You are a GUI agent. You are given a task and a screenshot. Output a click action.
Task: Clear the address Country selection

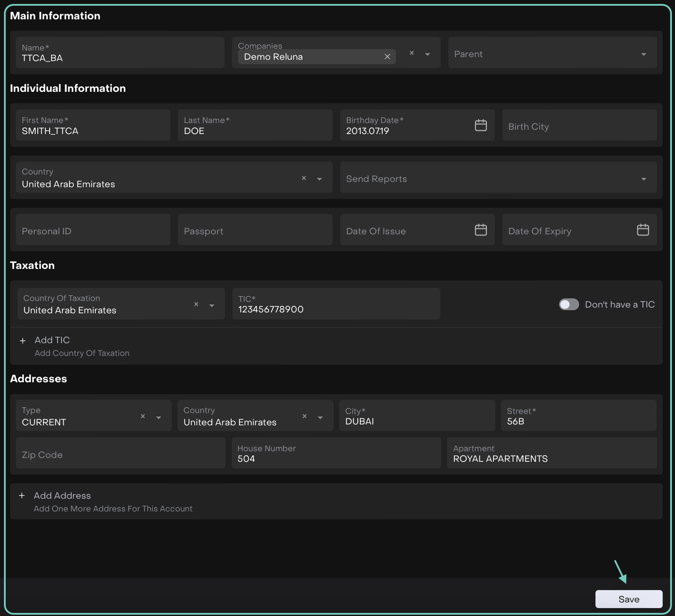tap(305, 417)
